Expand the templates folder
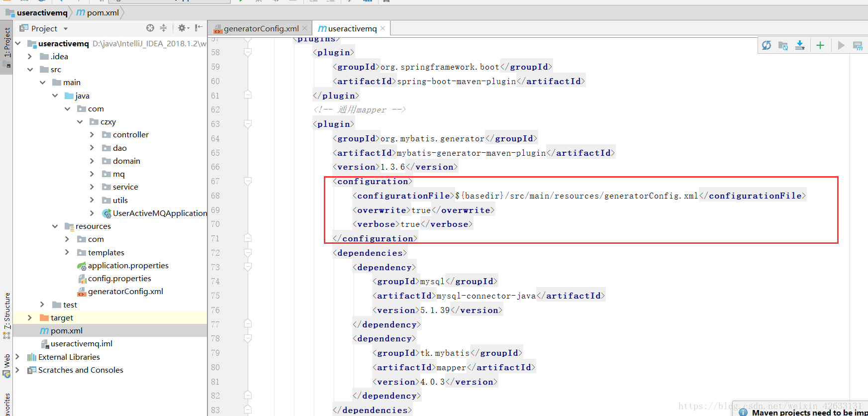 coord(67,252)
